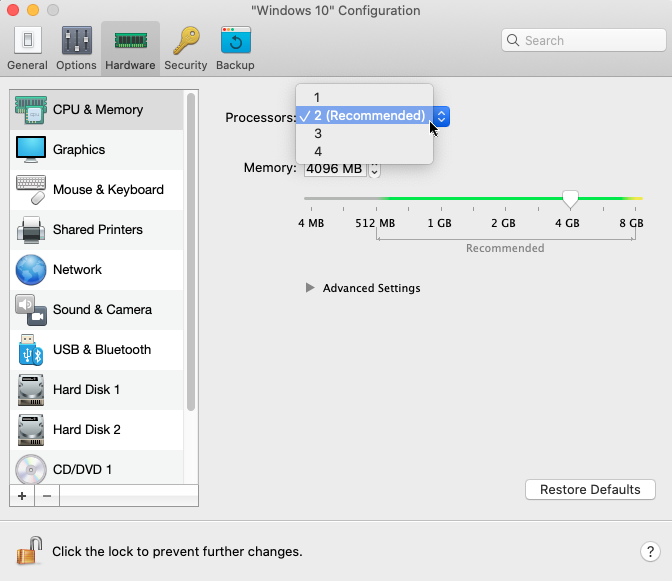672x581 pixels.
Task: Select Hard Disk 1 list entry
Action: point(97,390)
